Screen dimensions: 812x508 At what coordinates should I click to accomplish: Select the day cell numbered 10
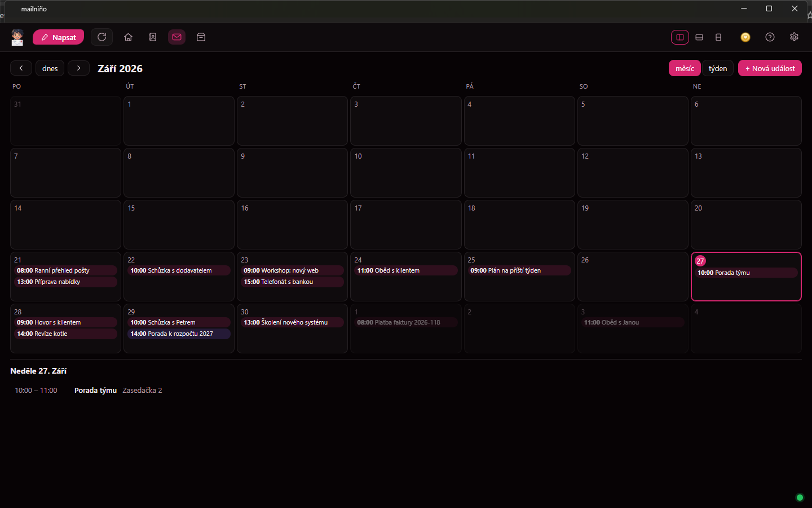[405, 173]
